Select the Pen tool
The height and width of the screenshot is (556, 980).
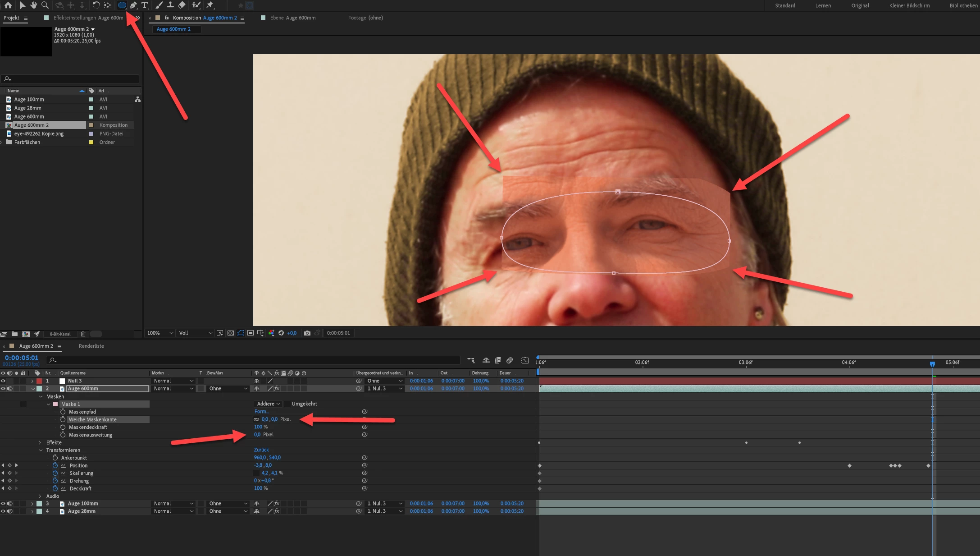(133, 5)
